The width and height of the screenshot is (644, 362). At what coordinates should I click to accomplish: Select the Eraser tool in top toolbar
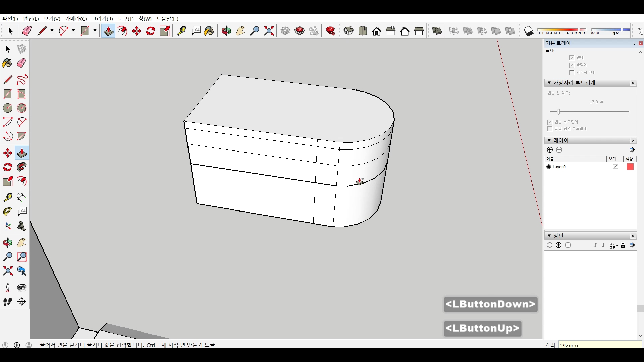[x=27, y=31]
